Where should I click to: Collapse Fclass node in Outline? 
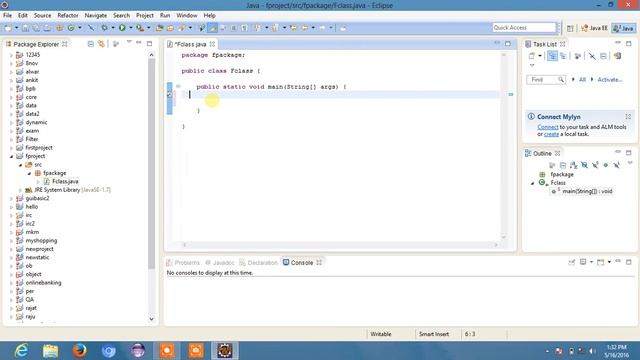point(532,183)
